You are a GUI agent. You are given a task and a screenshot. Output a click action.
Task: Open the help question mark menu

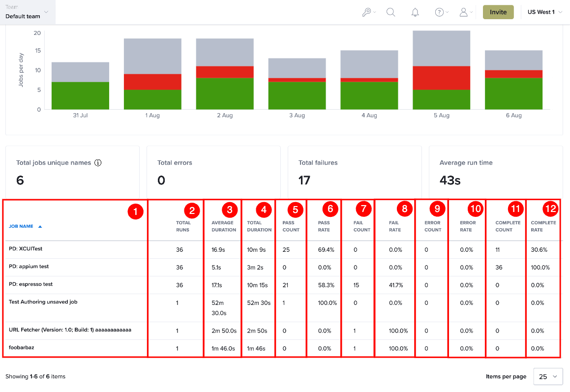coord(442,12)
